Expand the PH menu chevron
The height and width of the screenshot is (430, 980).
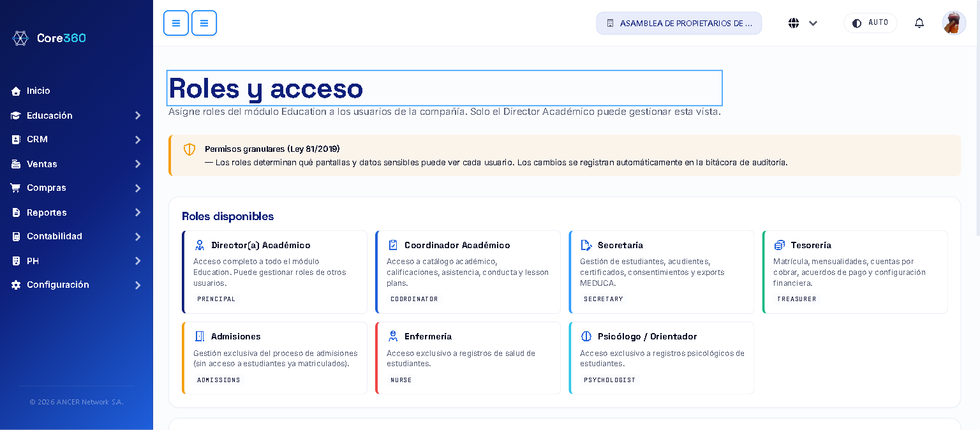[x=137, y=261]
